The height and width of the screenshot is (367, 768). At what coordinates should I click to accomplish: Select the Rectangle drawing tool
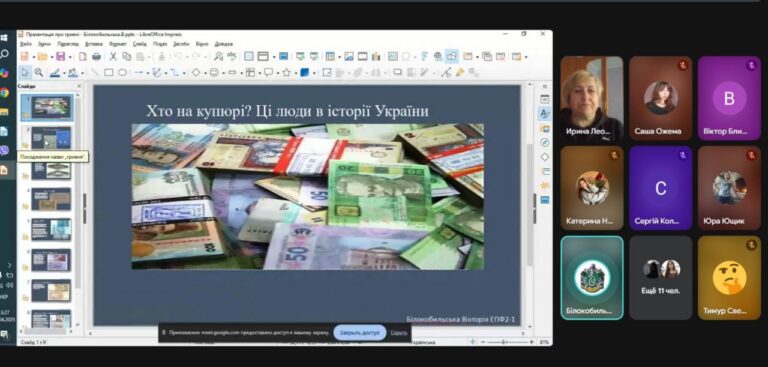(109, 73)
